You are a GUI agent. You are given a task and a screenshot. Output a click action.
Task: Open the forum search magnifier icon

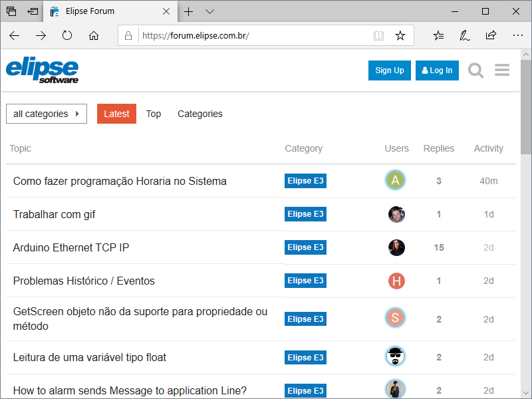(x=475, y=70)
